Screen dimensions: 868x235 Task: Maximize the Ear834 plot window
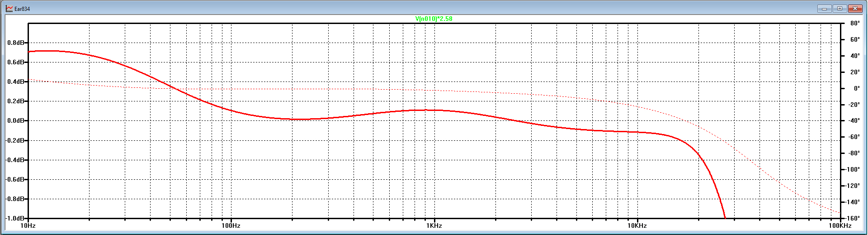tap(840, 9)
